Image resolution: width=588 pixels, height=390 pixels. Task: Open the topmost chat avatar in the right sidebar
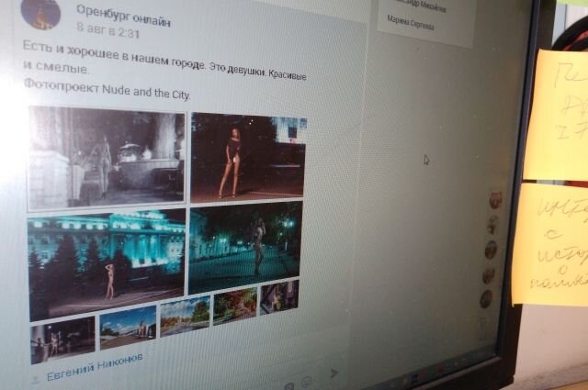495,200
